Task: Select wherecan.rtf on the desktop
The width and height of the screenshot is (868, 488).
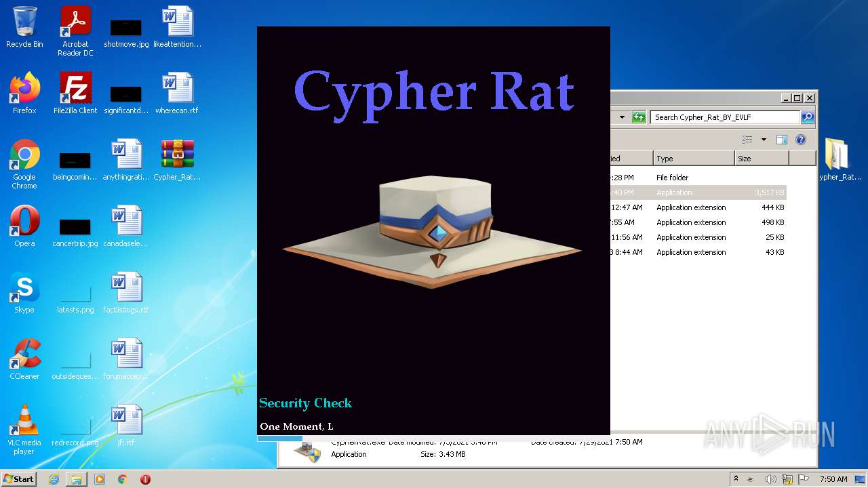Action: click(177, 94)
